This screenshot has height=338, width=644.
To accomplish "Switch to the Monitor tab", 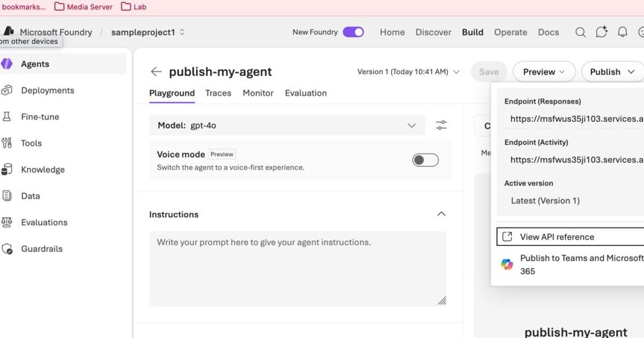I will pos(258,93).
